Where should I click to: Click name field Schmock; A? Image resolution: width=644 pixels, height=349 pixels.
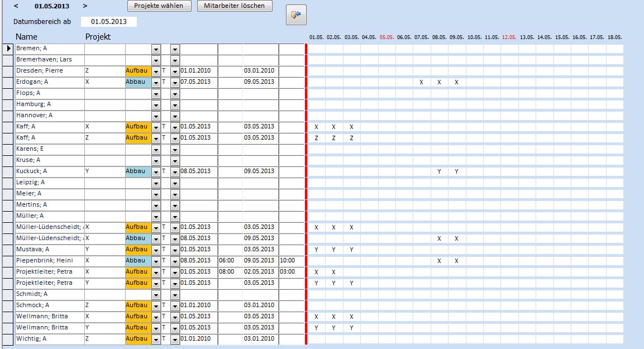49,305
